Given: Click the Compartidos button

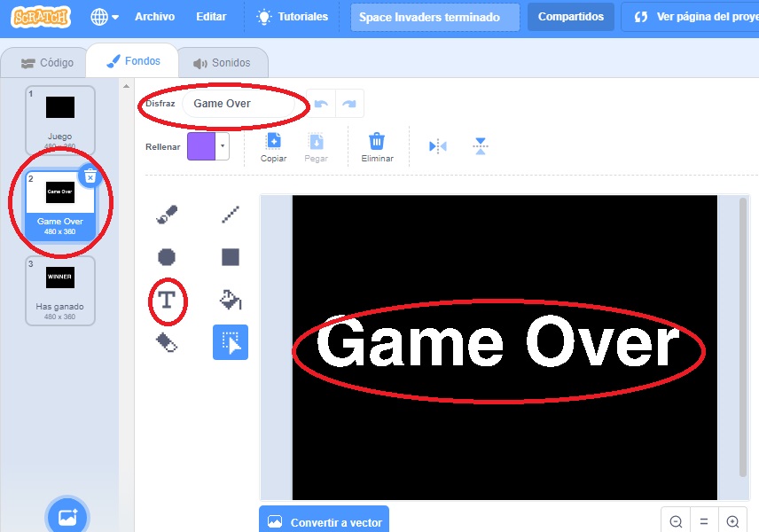Looking at the screenshot, I should pyautogui.click(x=571, y=17).
